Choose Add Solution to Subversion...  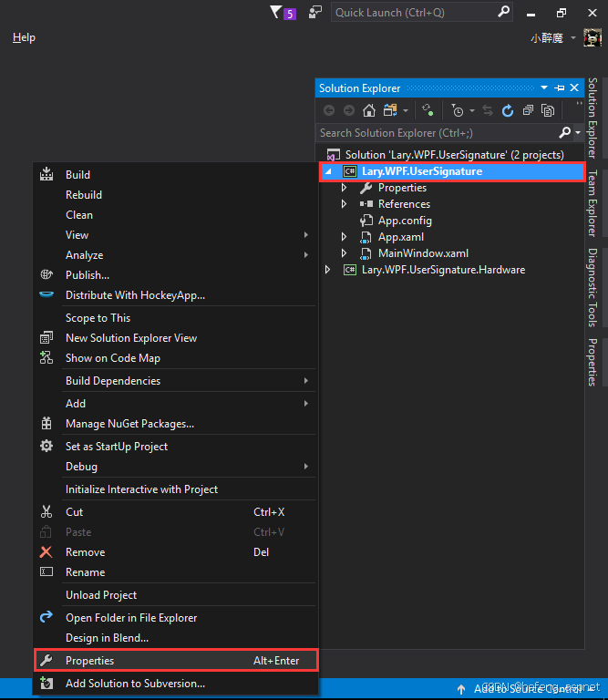click(175, 684)
